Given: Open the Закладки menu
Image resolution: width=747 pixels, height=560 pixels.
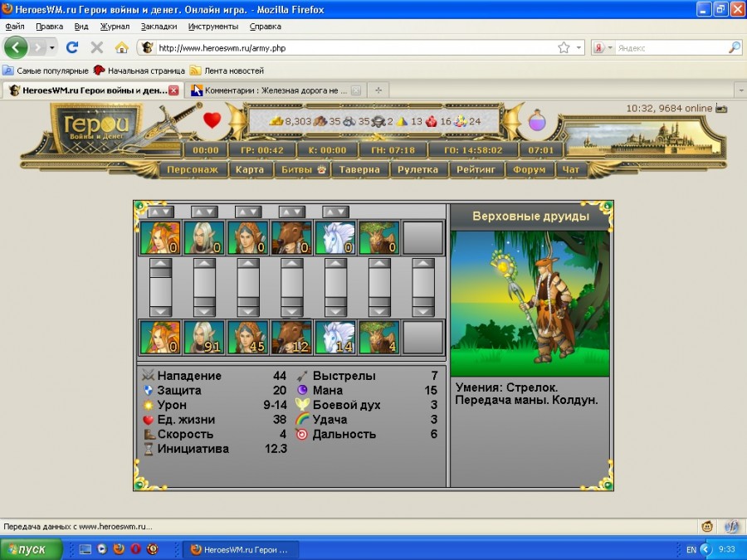Looking at the screenshot, I should click(x=159, y=27).
